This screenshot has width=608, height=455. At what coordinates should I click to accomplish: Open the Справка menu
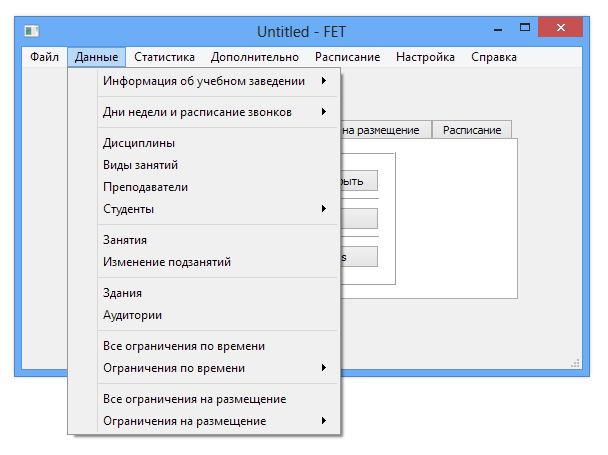(x=494, y=57)
